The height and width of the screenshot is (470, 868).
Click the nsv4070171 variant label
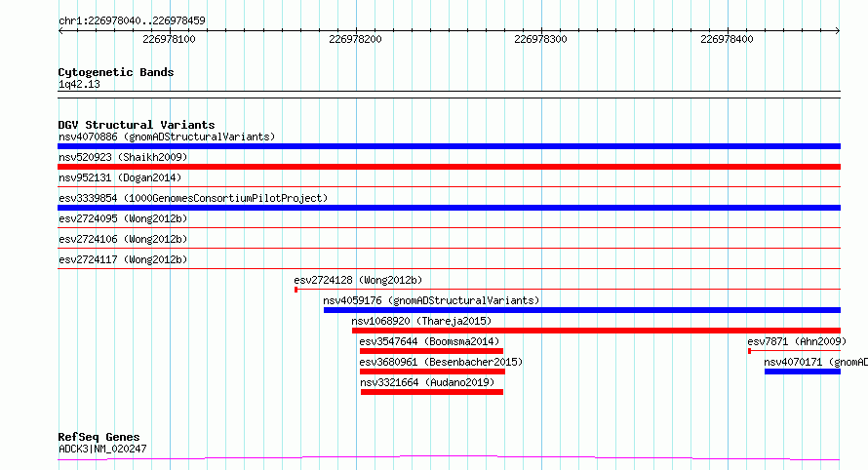[815, 362]
